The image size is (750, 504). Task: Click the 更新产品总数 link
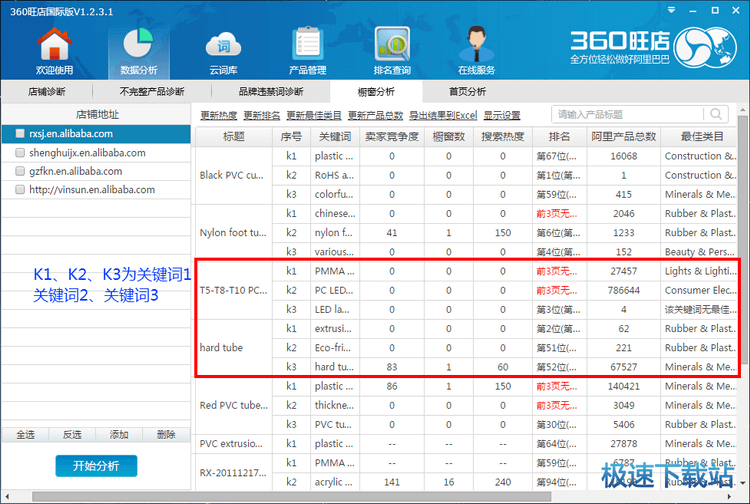coord(375,115)
